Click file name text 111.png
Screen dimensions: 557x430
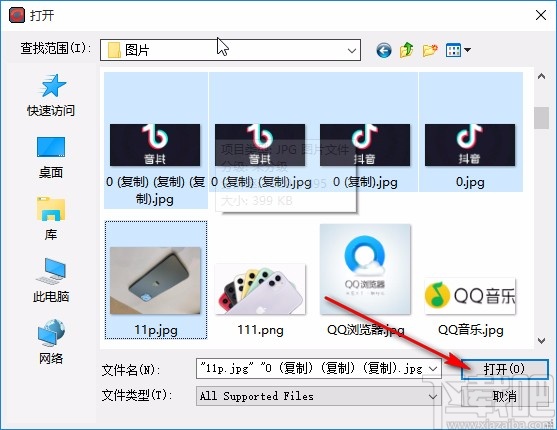pyautogui.click(x=260, y=330)
